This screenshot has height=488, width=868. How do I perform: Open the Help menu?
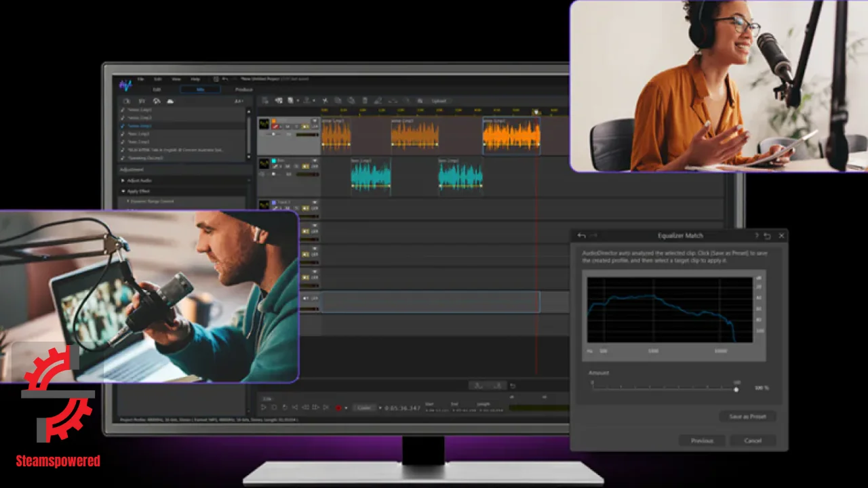(x=195, y=79)
